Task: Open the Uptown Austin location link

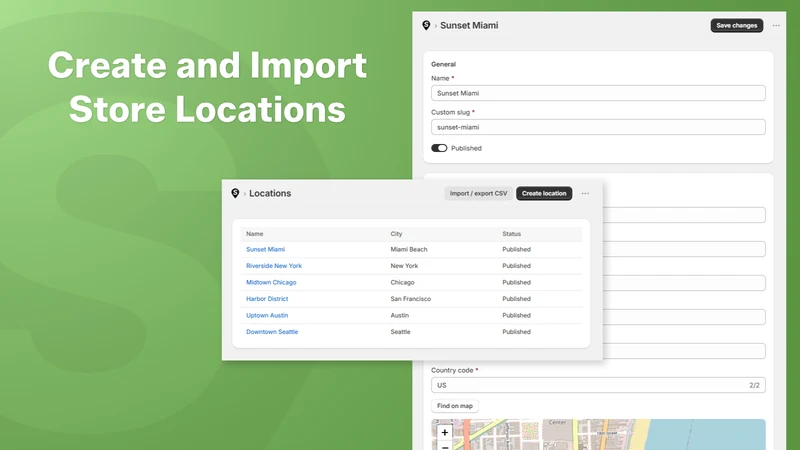Action: tap(267, 315)
